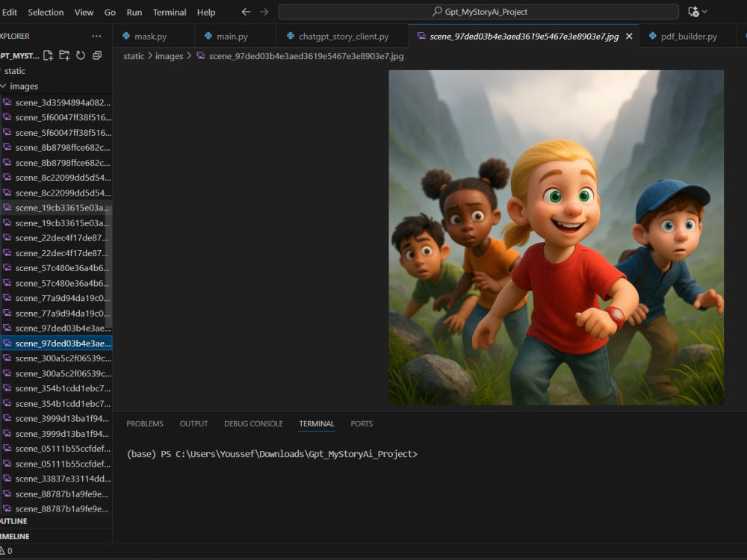
Task: Open the Help menu
Action: (206, 13)
